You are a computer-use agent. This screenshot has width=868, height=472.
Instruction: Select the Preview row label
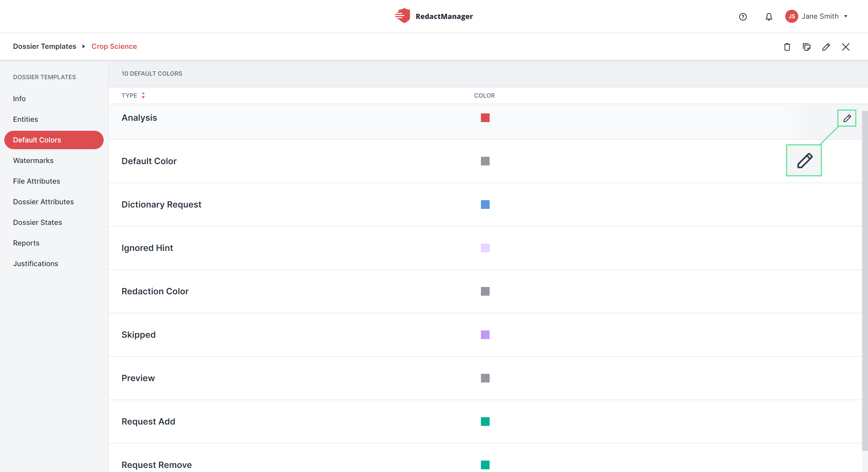138,378
